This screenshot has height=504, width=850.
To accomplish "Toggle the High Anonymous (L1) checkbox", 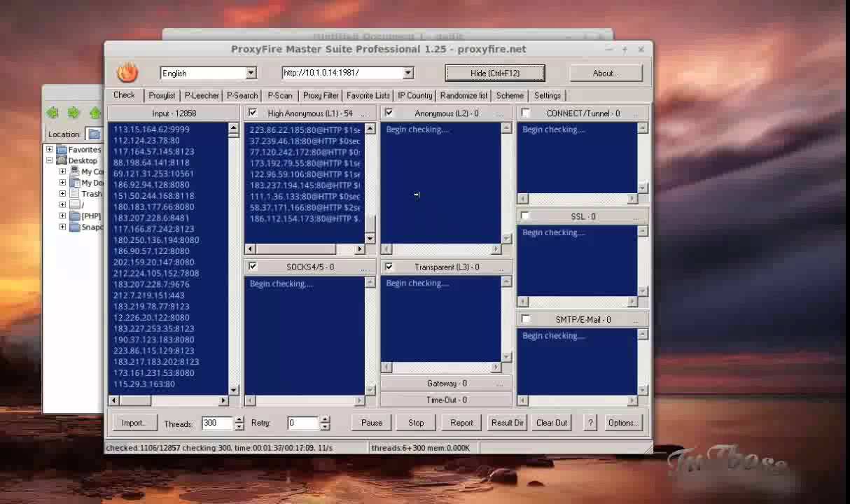I will click(x=253, y=113).
